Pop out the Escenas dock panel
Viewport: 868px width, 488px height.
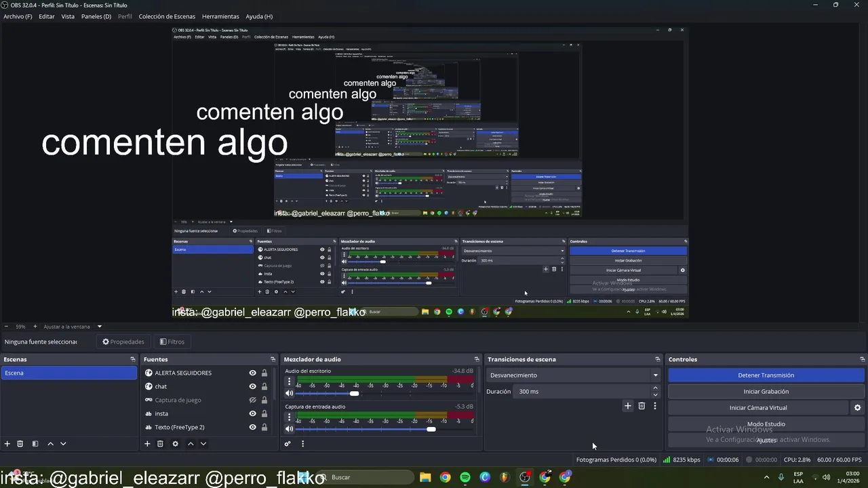click(133, 359)
